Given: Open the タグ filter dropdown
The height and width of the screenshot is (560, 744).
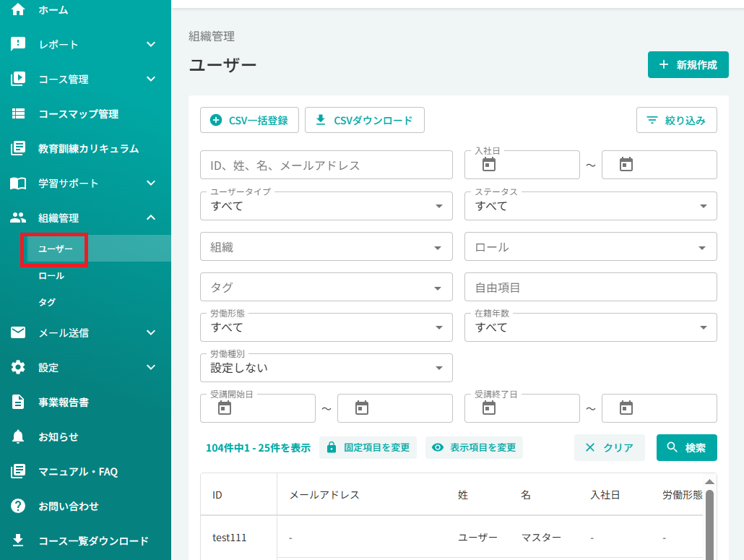Looking at the screenshot, I should coord(326,287).
